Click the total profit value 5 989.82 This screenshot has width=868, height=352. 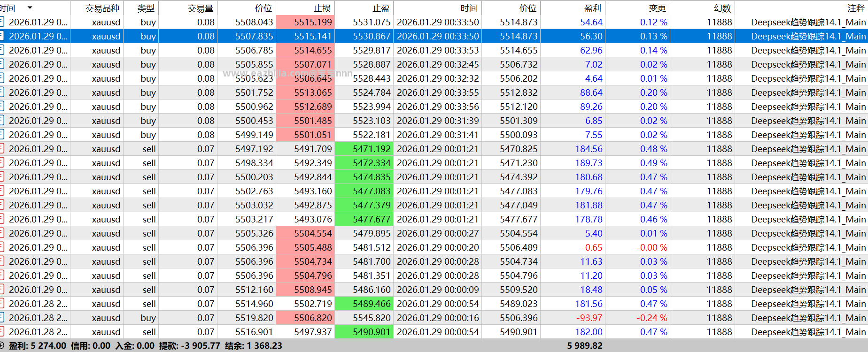pos(584,345)
